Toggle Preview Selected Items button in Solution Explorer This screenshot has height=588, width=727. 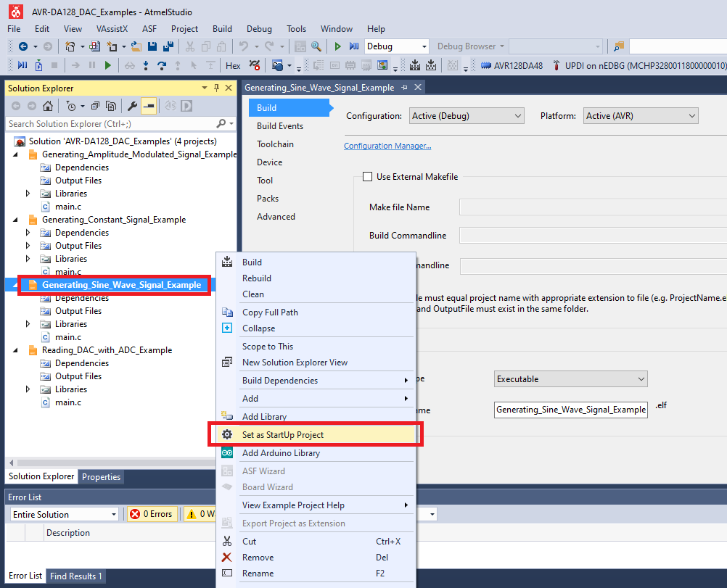(148, 106)
